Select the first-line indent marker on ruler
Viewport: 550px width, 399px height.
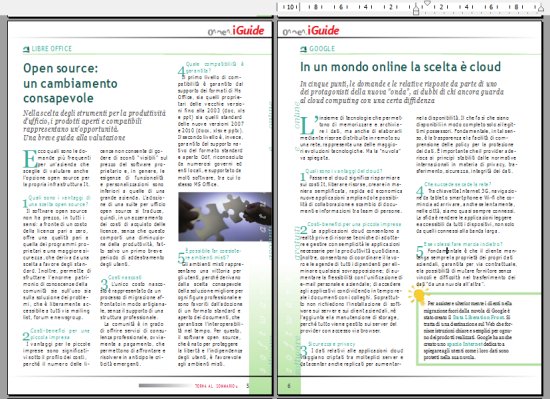coord(427,3)
